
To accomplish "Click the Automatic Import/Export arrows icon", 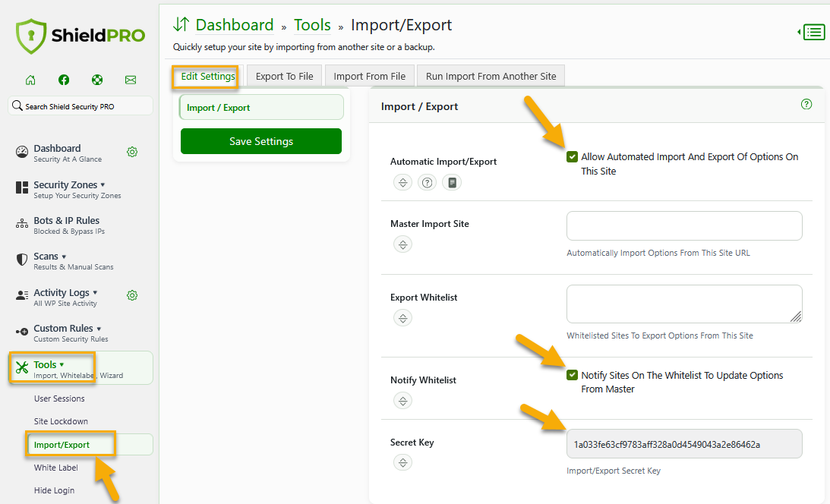I will coord(402,182).
